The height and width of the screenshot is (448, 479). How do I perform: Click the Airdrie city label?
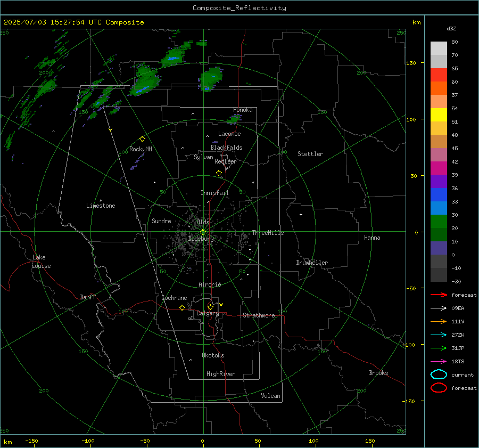(x=210, y=284)
